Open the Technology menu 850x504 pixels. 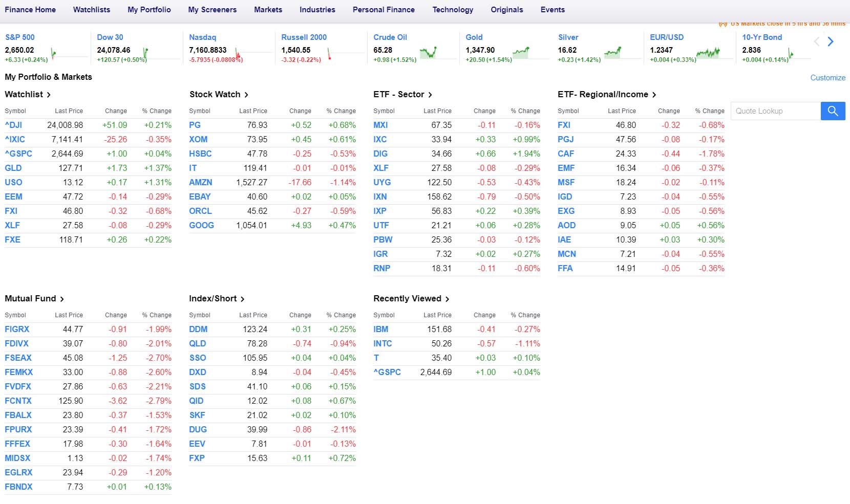[453, 9]
